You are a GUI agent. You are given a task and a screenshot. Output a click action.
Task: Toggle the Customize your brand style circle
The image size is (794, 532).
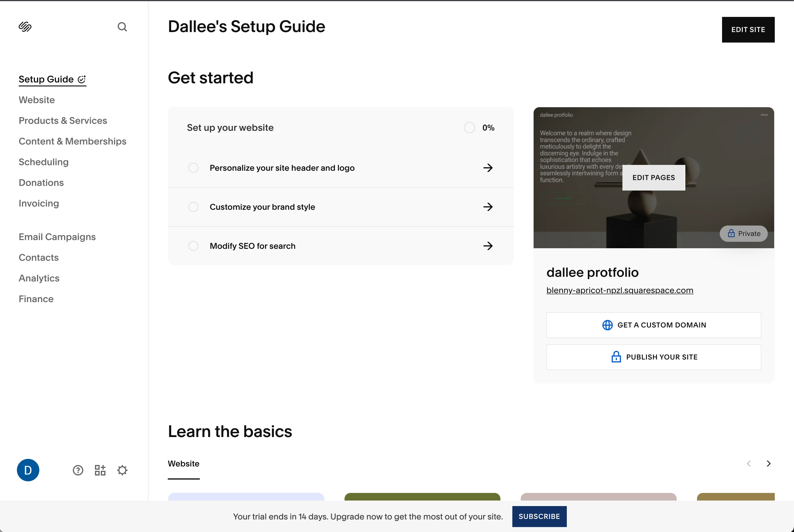[193, 207]
